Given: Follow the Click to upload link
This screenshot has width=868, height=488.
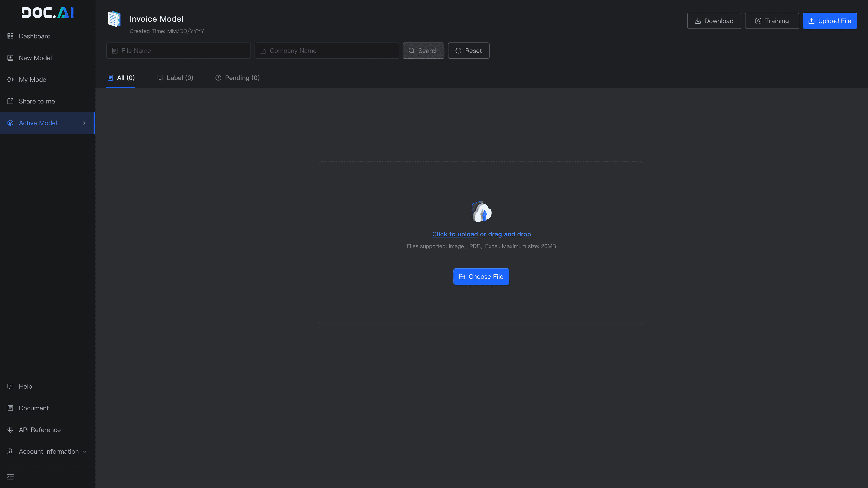Looking at the screenshot, I should click(x=455, y=234).
